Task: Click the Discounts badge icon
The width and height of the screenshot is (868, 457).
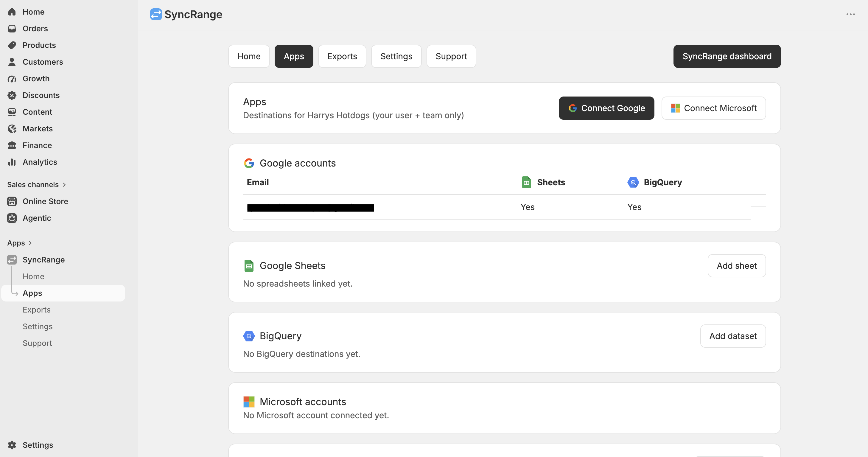Action: 12,95
